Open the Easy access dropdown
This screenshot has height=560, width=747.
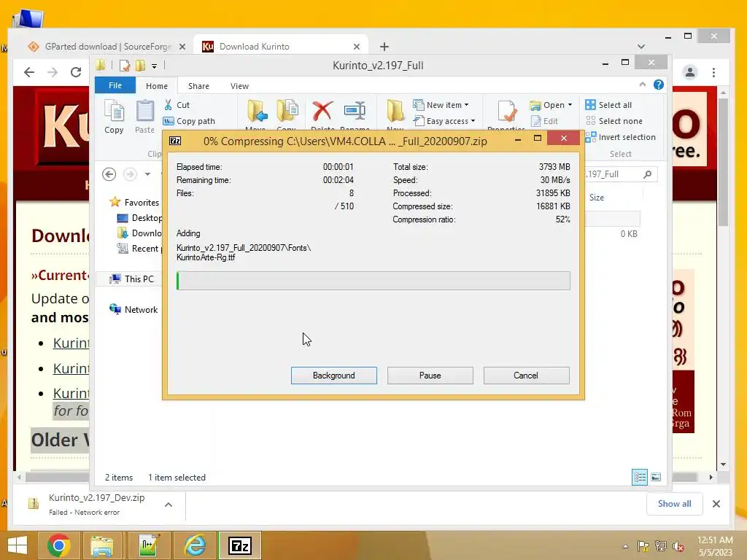point(444,121)
